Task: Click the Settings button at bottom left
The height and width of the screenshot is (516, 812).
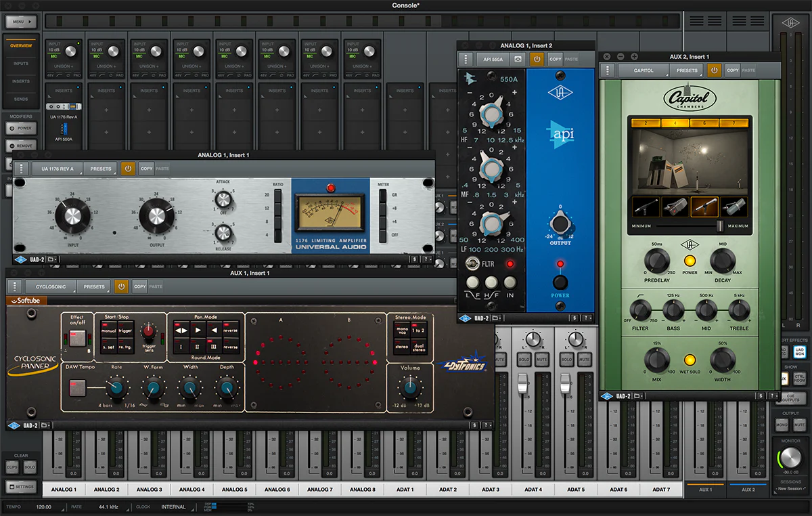Action: (21, 486)
